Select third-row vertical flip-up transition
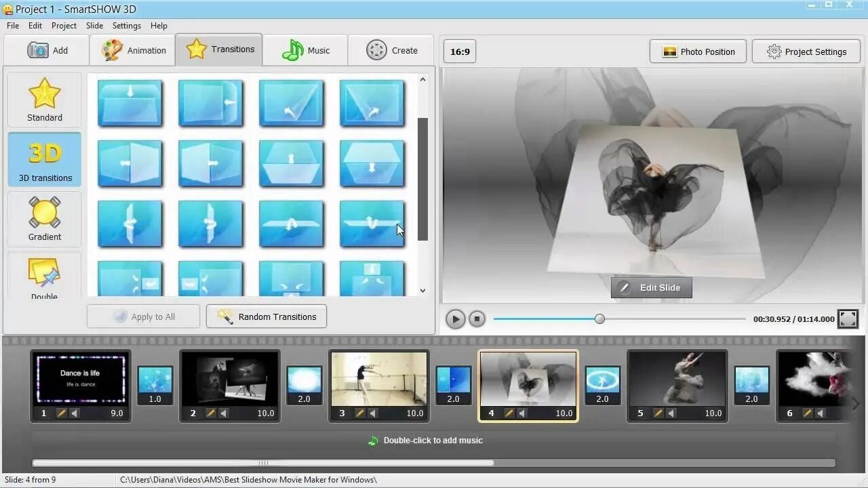Image resolution: width=868 pixels, height=488 pixels. pyautogui.click(x=292, y=224)
